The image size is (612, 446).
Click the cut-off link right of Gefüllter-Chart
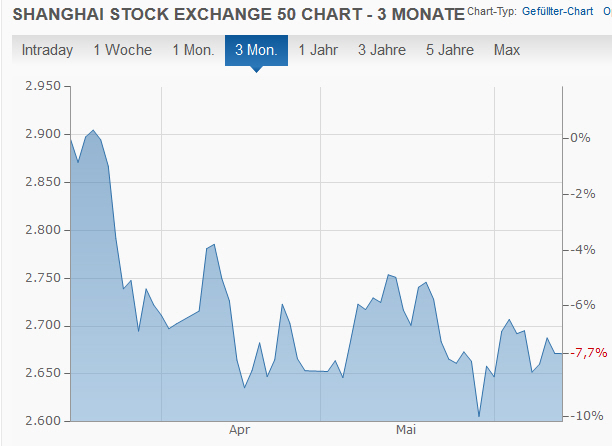(x=607, y=14)
